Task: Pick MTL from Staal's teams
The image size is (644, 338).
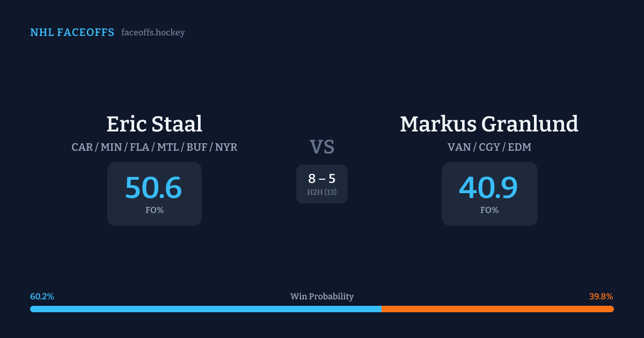Action: pyautogui.click(x=167, y=147)
